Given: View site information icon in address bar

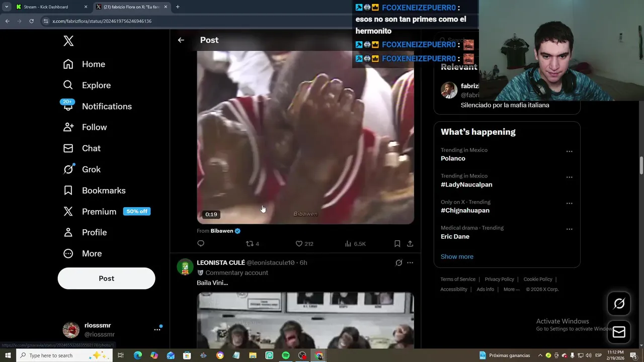Looking at the screenshot, I should (46, 21).
